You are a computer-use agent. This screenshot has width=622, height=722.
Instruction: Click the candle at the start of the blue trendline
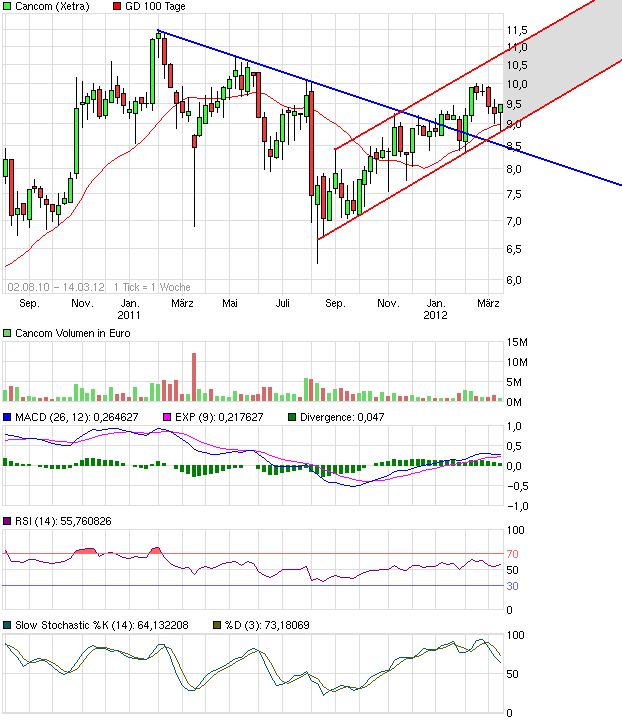[158, 42]
